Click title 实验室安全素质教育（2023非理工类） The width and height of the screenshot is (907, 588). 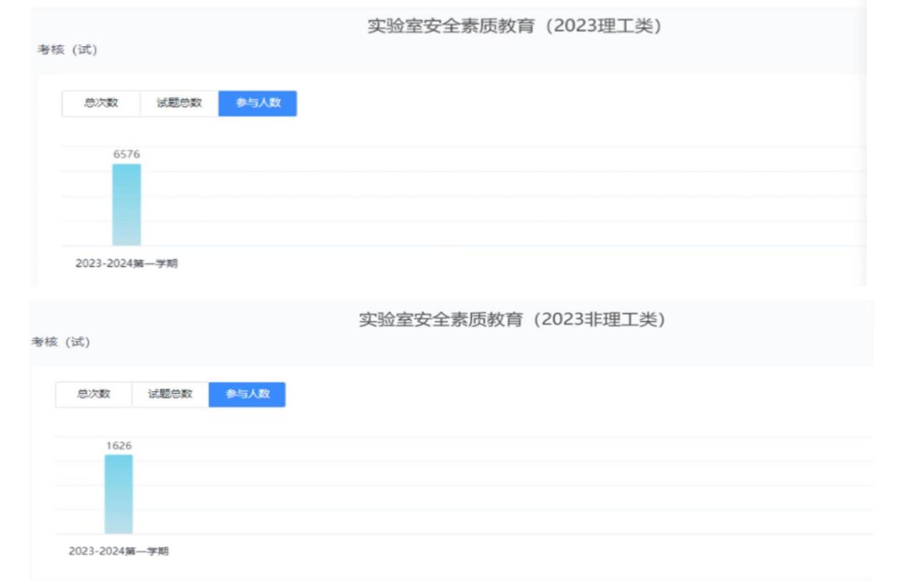tap(512, 319)
